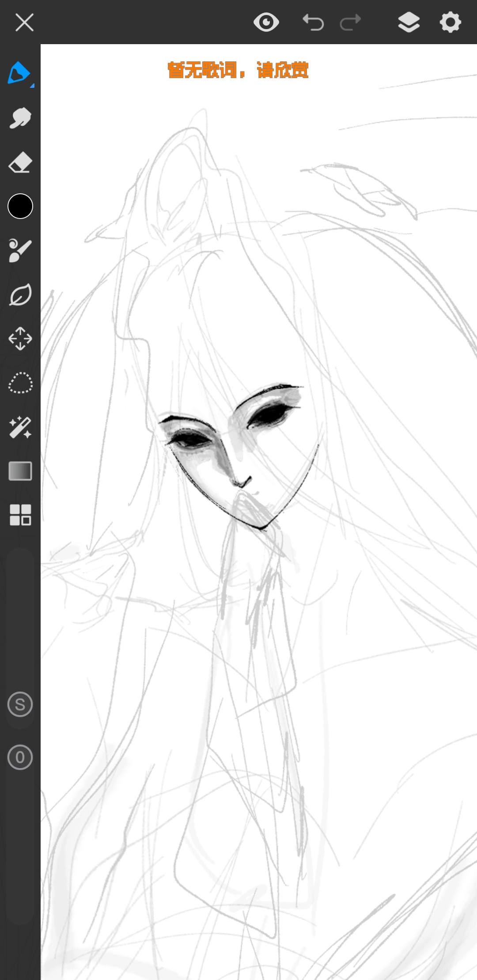Select the move transform arrows tool

click(x=20, y=339)
